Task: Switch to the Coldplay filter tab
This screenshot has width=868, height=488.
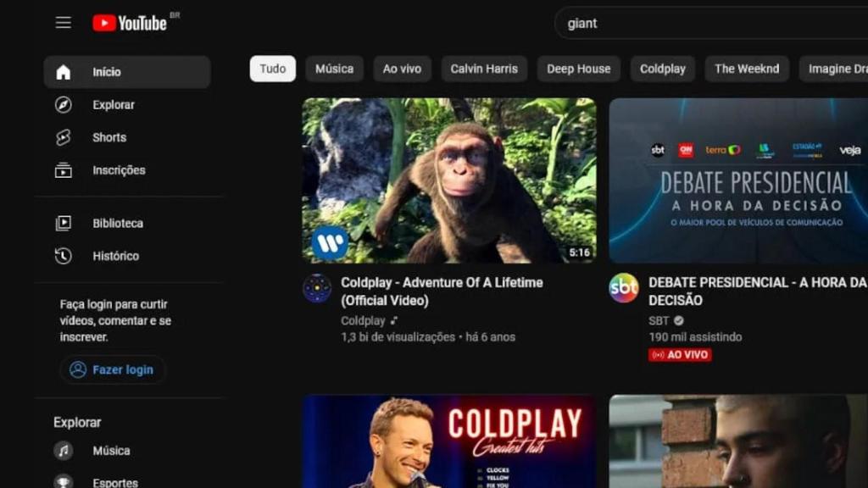Action: click(x=662, y=69)
